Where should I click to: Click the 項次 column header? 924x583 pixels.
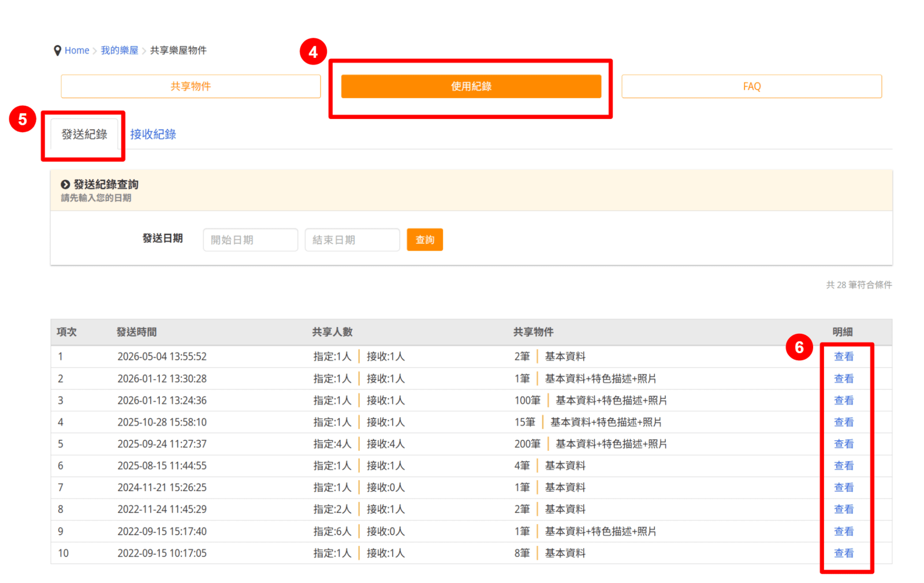point(66,332)
